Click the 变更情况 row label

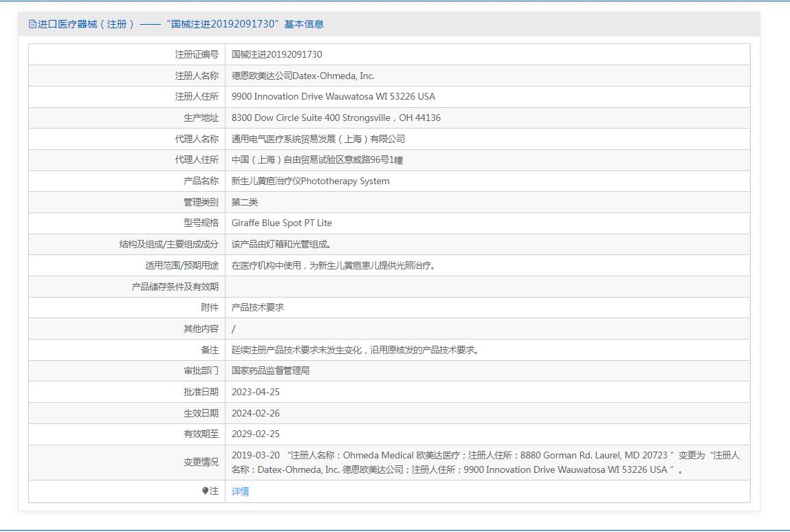(x=201, y=462)
